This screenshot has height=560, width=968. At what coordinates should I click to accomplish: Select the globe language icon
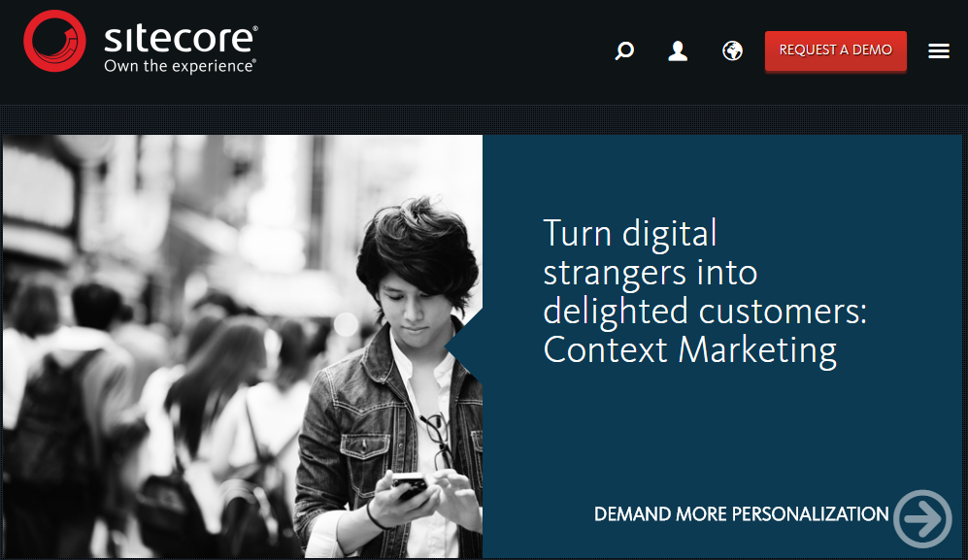[x=732, y=50]
